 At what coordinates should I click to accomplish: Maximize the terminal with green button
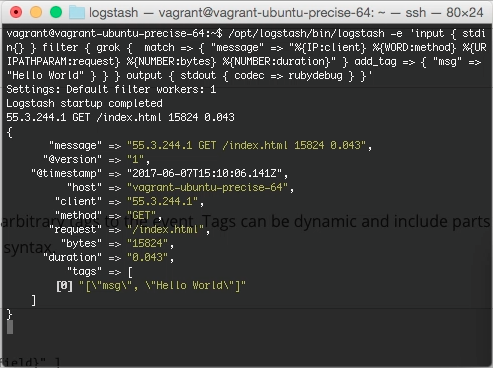point(56,12)
